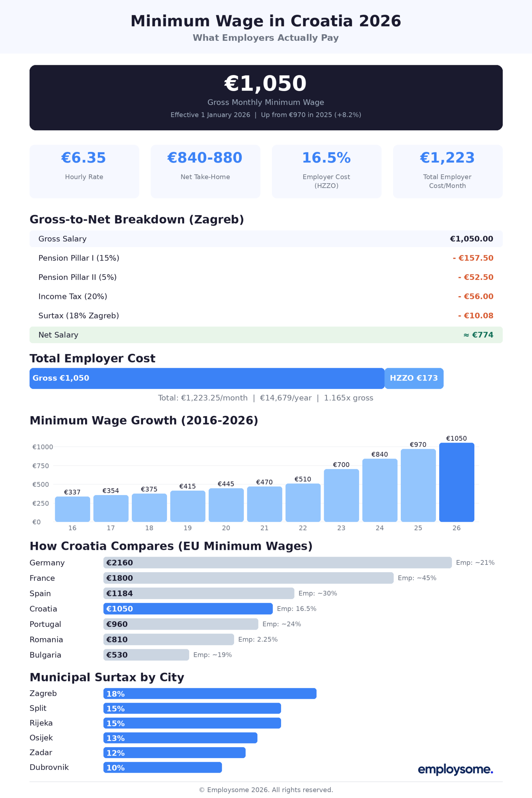Select Dubrovnik's 10% surtax bar
The height and width of the screenshot is (798, 532).
162,767
